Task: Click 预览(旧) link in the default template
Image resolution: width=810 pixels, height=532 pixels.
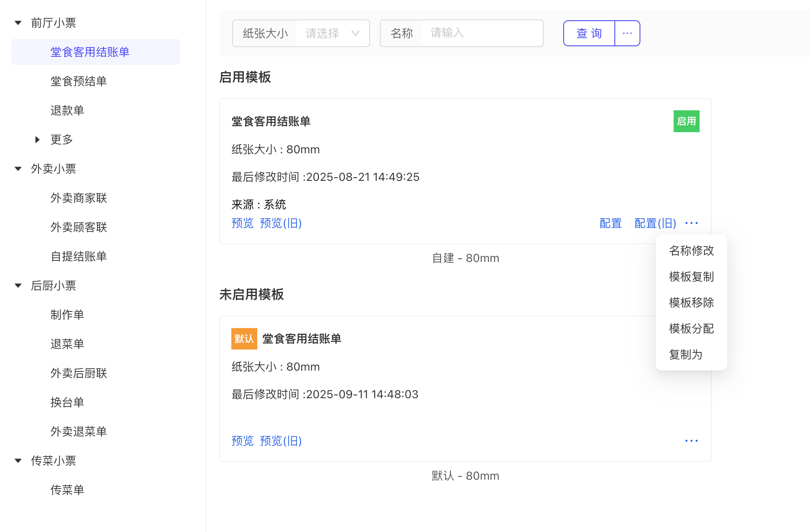Action: (x=280, y=441)
